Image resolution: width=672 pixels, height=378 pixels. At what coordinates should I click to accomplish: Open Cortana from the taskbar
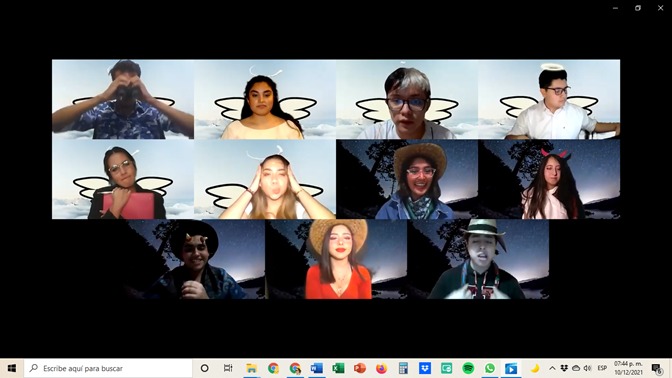(x=204, y=368)
